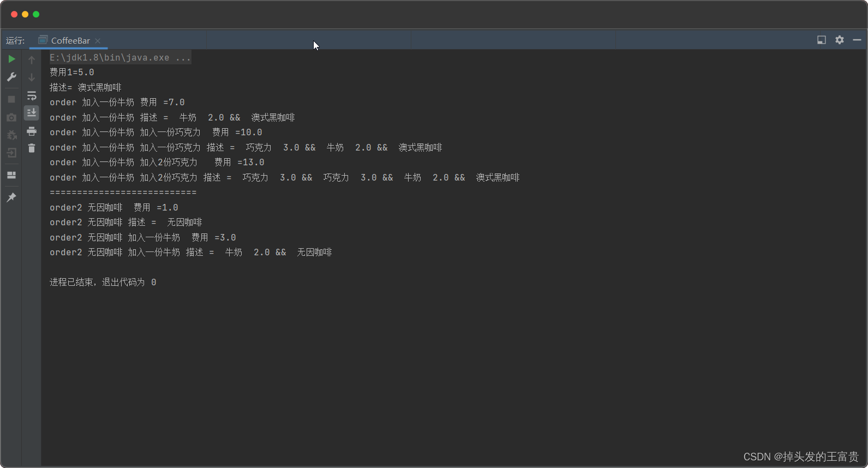
Task: Click the bug attach debugger icon
Action: tap(11, 135)
